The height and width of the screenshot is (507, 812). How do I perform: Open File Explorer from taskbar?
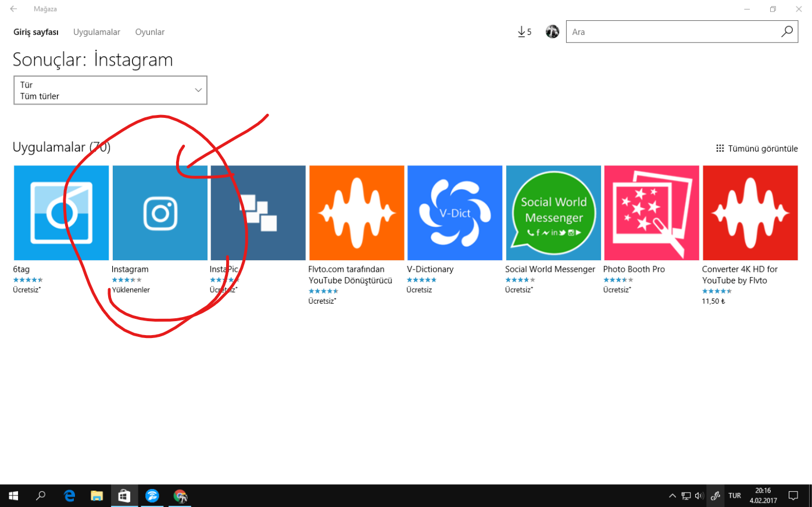pos(96,495)
